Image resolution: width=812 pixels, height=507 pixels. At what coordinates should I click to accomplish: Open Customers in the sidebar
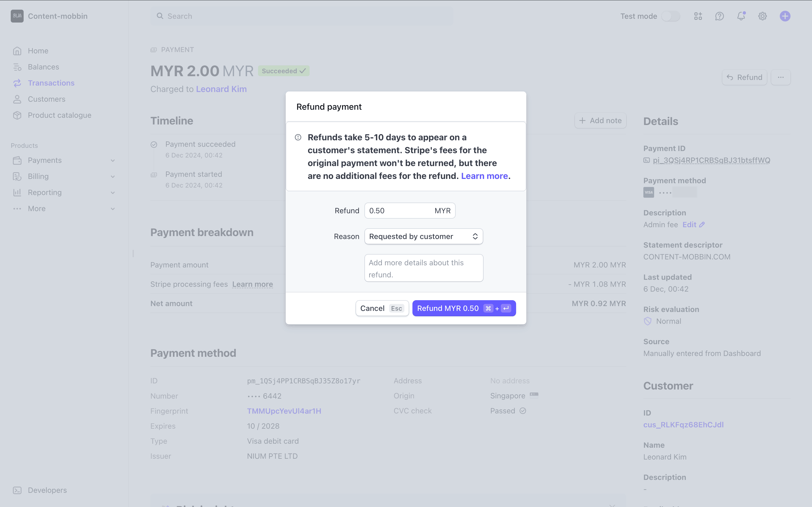click(x=46, y=99)
